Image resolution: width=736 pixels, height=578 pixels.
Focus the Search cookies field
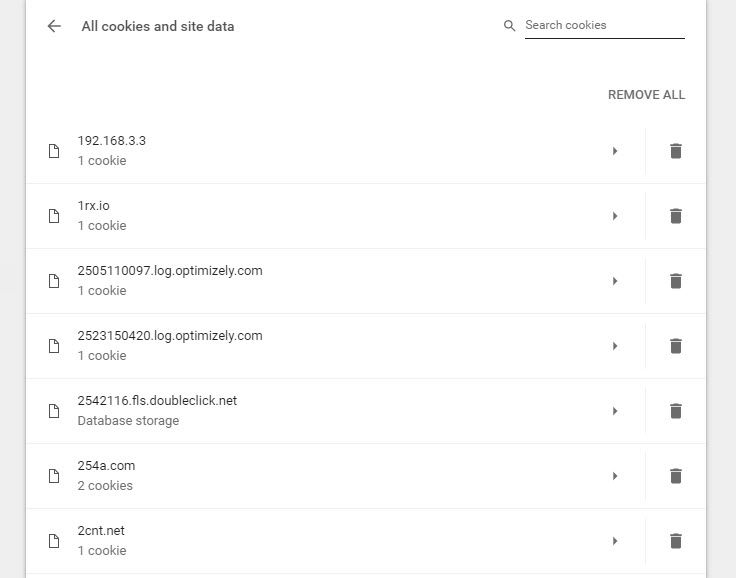click(x=604, y=26)
